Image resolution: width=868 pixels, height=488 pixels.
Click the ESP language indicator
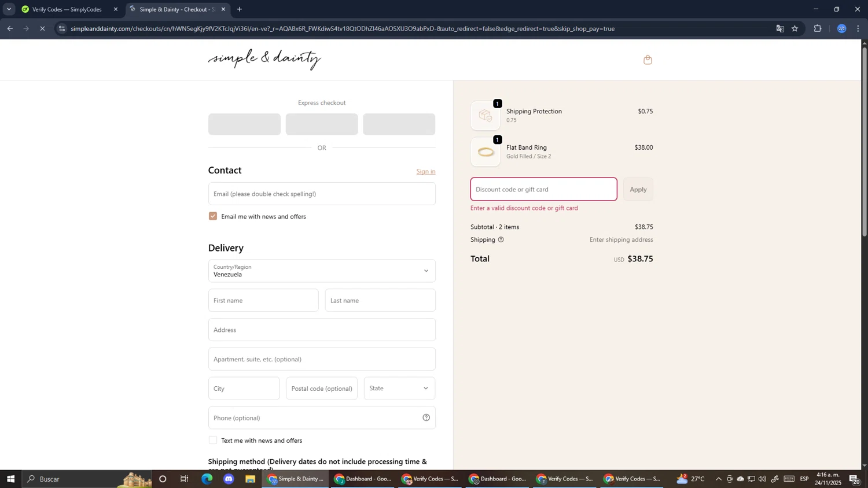pos(804,479)
